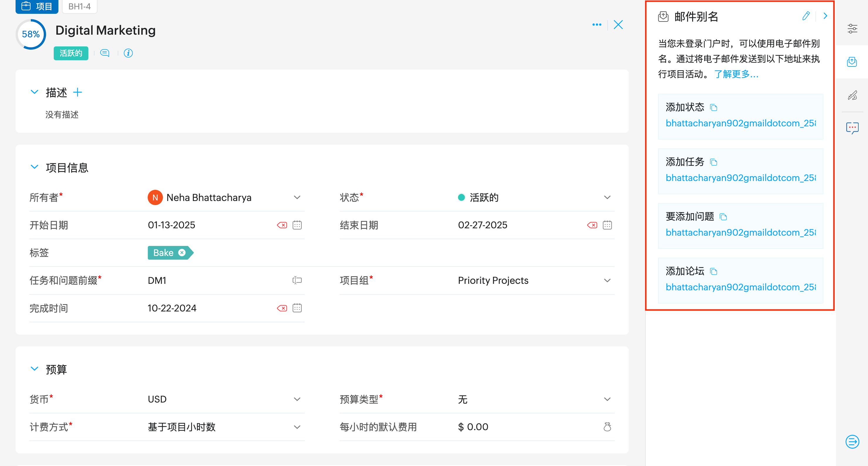Image resolution: width=868 pixels, height=466 pixels.
Task: Open the 所有者 dropdown for Neha Bhattacharya
Action: point(297,197)
